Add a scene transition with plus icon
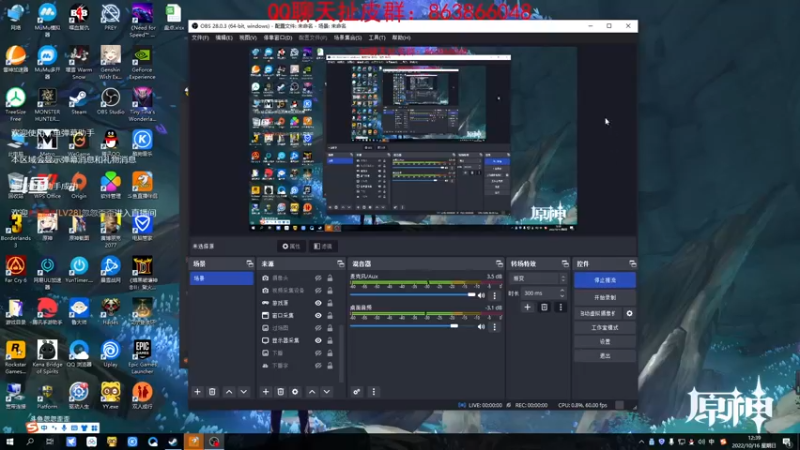800x450 pixels. click(x=528, y=307)
